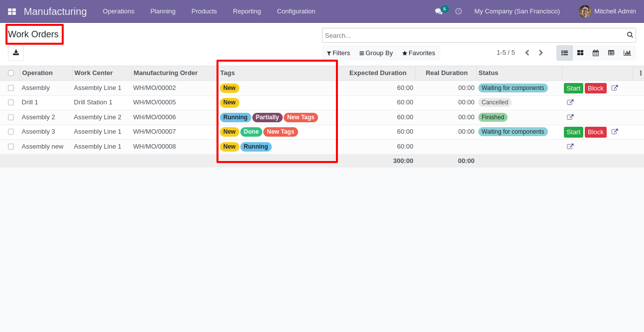Switch to pivot table view
This screenshot has height=332, width=644.
click(x=611, y=53)
